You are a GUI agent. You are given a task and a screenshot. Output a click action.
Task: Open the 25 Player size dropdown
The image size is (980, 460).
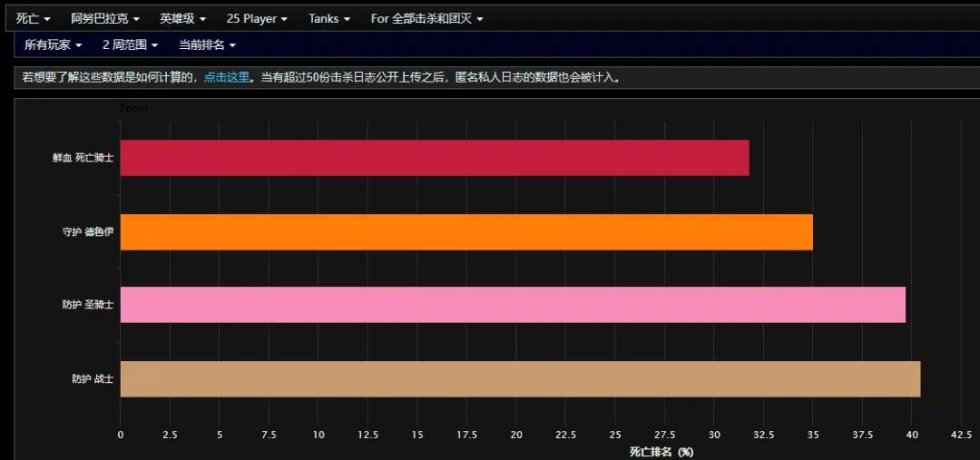tap(257, 19)
